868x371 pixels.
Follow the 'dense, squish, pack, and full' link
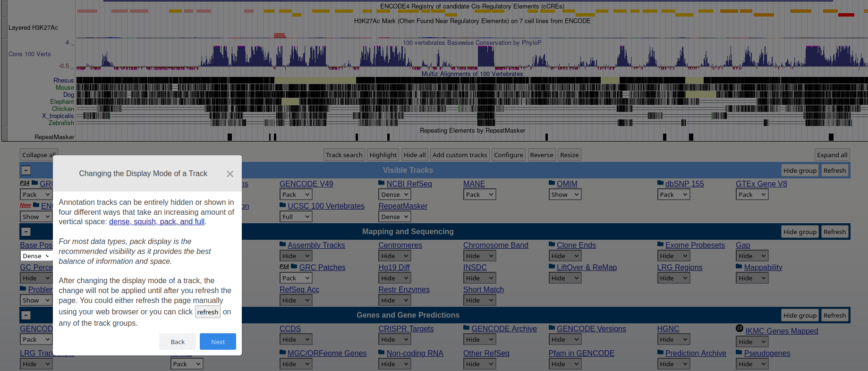157,222
